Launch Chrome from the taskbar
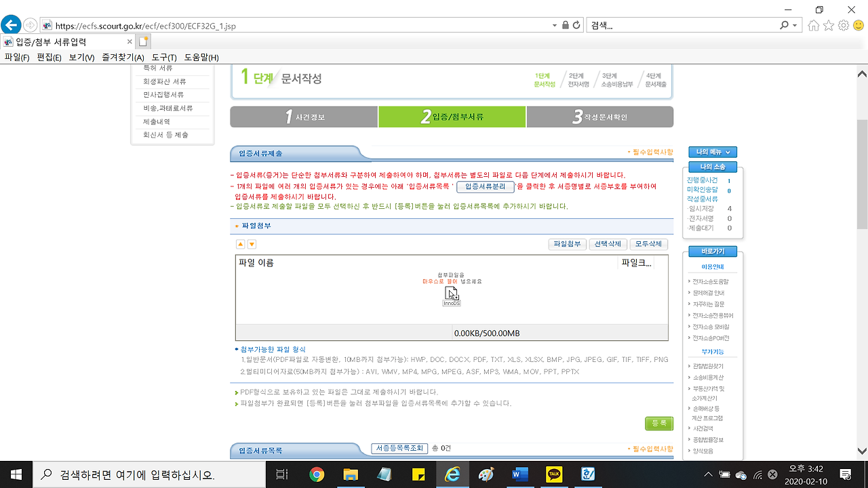The height and width of the screenshot is (488, 868). coord(317,474)
